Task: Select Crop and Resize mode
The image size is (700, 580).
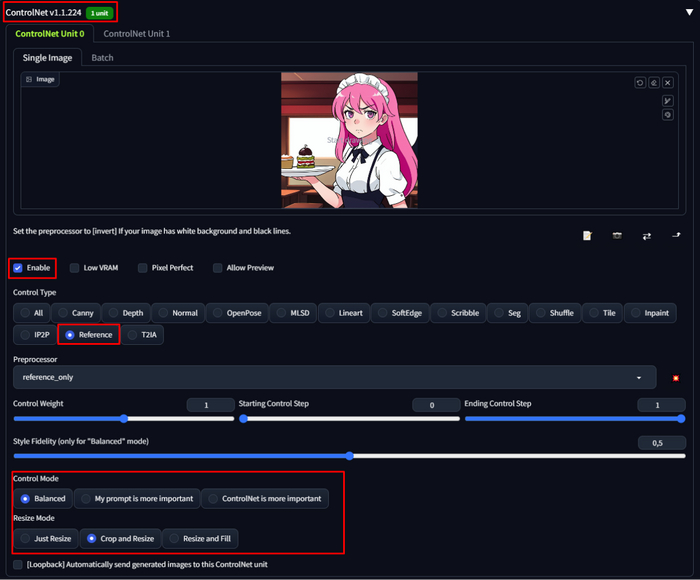Action: (121, 538)
